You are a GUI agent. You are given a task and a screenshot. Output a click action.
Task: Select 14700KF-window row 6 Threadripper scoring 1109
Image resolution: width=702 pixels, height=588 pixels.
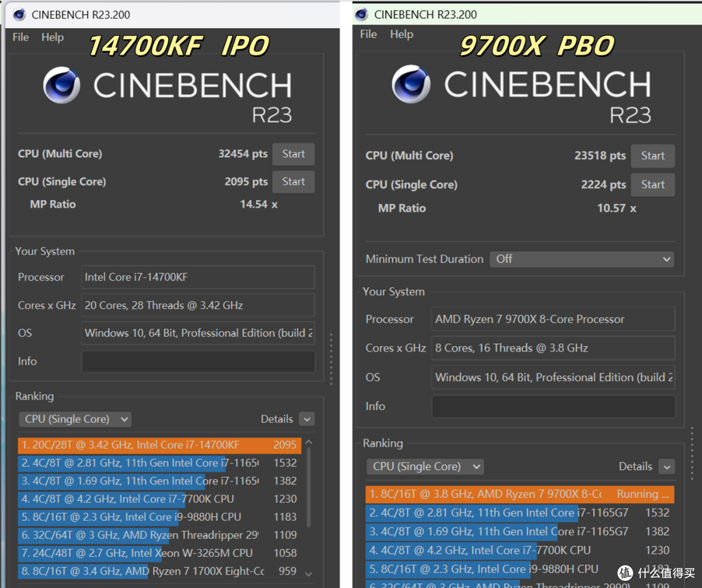pyautogui.click(x=159, y=535)
